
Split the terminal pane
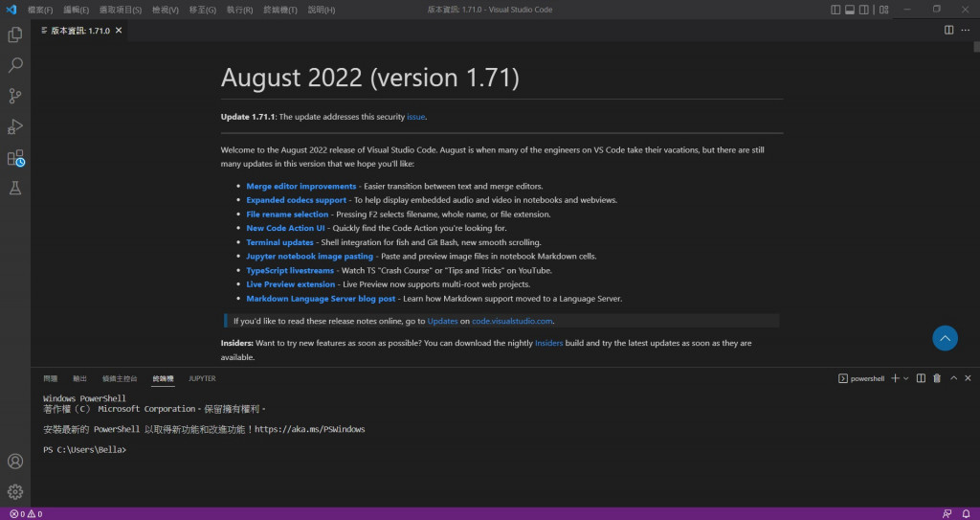pyautogui.click(x=921, y=378)
